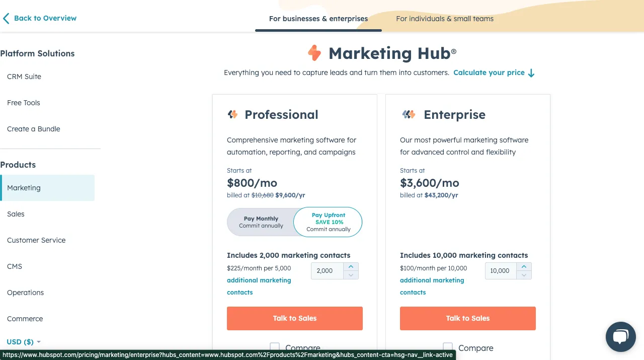The width and height of the screenshot is (644, 360).
Task: Click the Platform Solutions heading
Action: pos(37,53)
